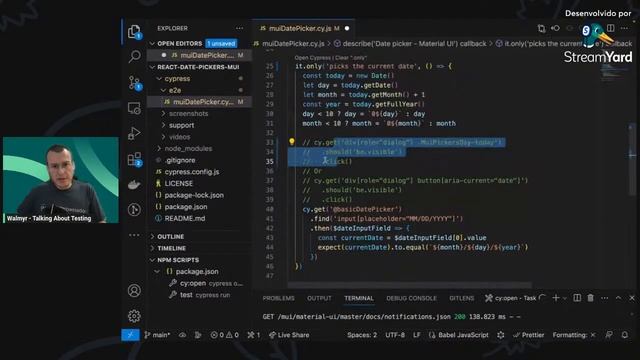Kill terminal with trash icon
640x360 pixels.
tap(591, 298)
